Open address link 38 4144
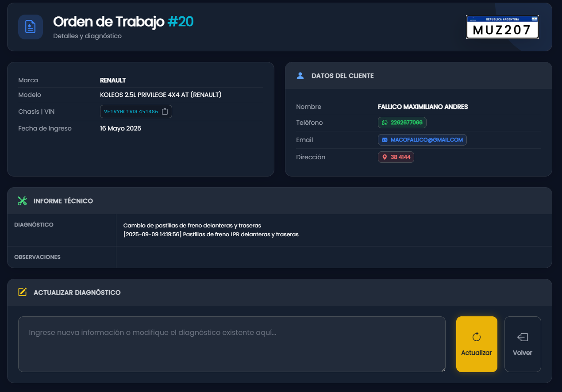Screen dimensions: 562x392 (x=396, y=157)
